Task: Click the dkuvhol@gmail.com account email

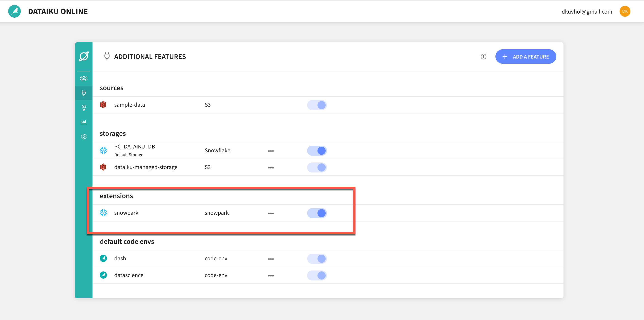Action: click(587, 12)
